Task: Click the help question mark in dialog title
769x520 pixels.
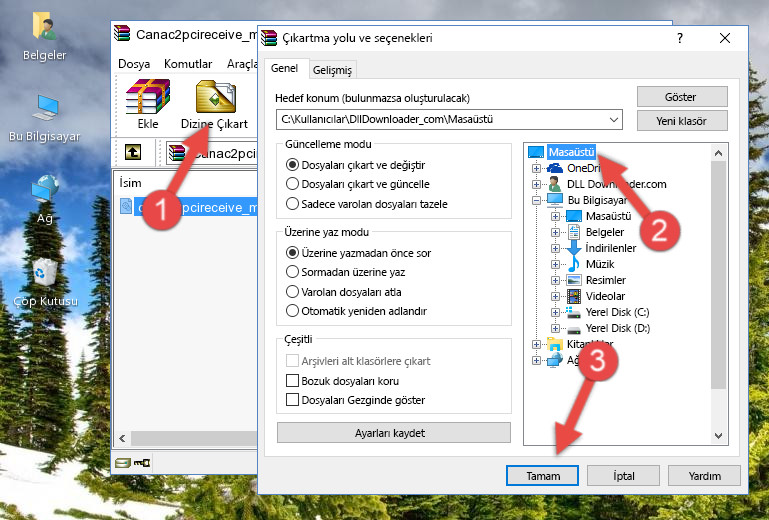Action: point(680,38)
